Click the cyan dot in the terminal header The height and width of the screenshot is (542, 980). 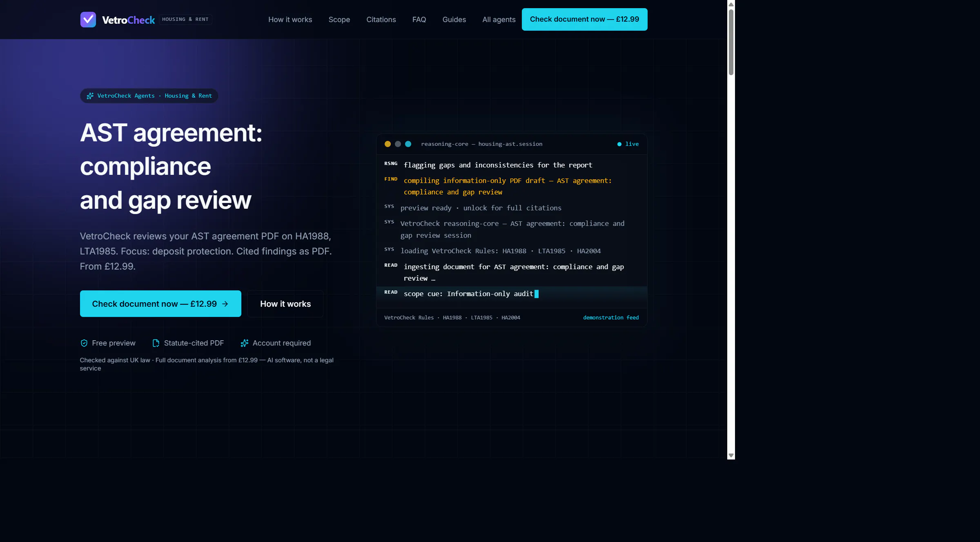click(x=408, y=144)
